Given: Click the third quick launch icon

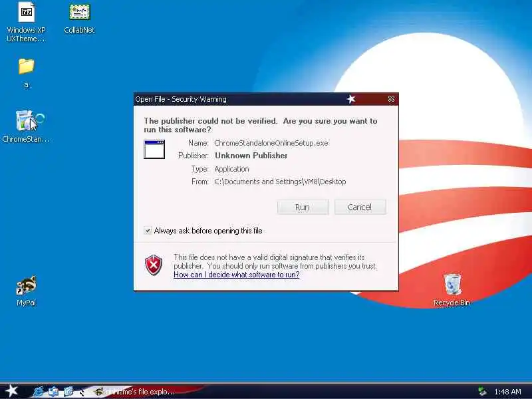Looking at the screenshot, I should coord(68,392).
